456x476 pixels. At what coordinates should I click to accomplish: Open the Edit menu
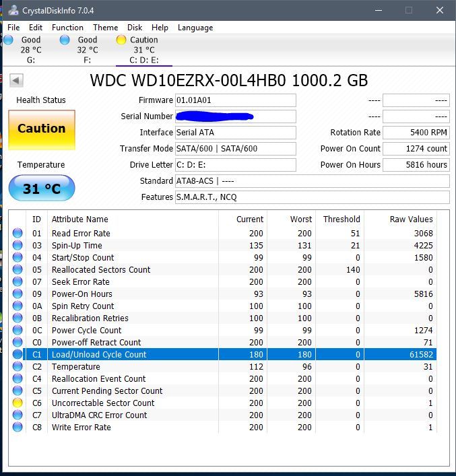tap(36, 28)
